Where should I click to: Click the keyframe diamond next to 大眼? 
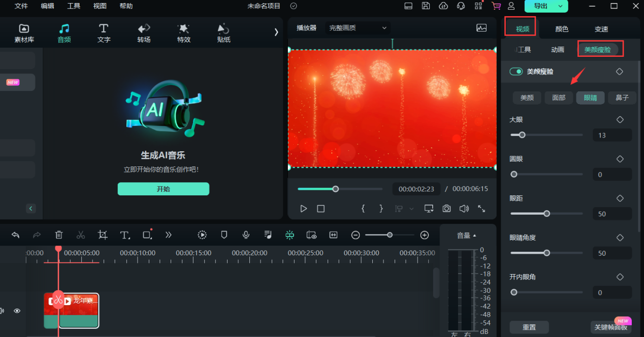(620, 119)
